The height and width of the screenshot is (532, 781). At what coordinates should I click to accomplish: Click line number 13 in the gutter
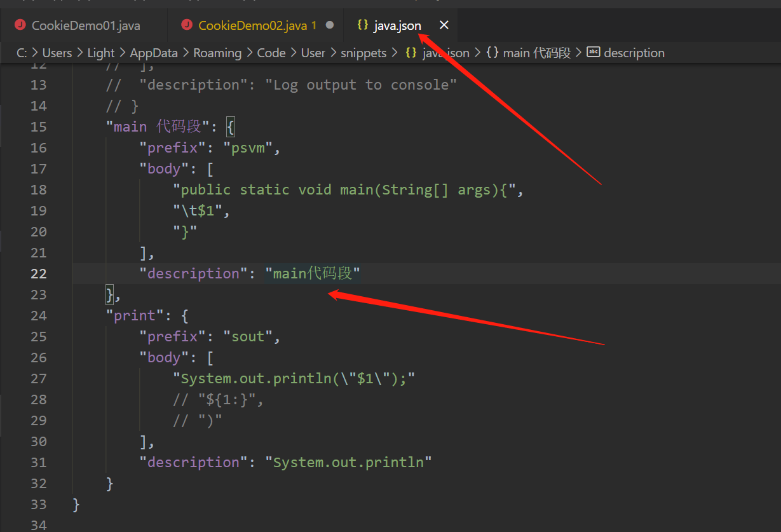pyautogui.click(x=39, y=85)
